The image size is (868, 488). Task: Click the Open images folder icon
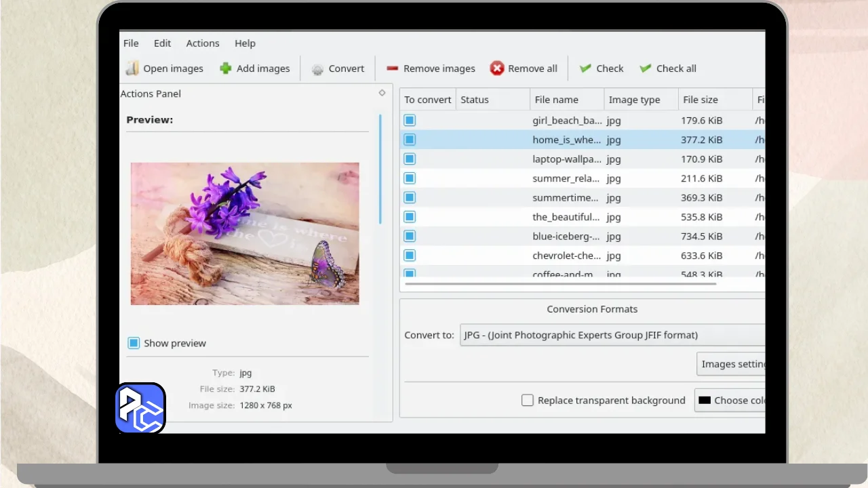(132, 68)
